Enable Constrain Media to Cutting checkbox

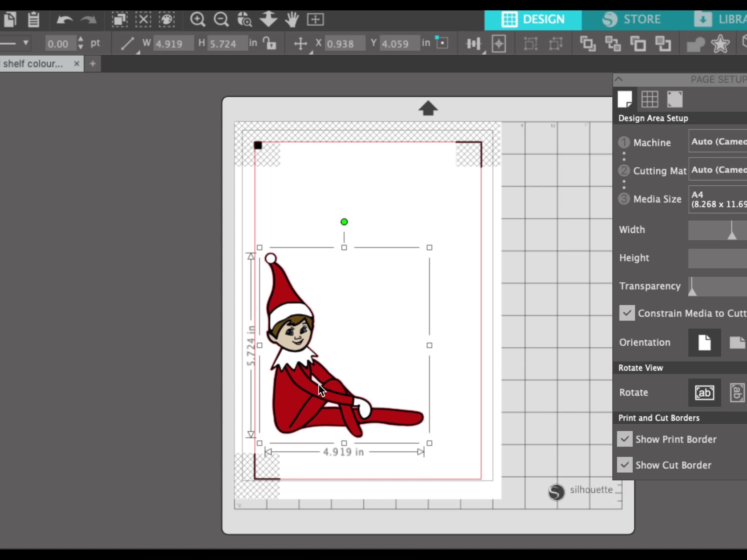[x=626, y=313]
